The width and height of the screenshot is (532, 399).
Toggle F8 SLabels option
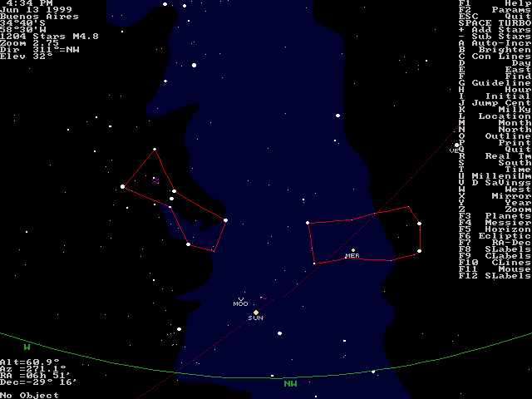pos(495,249)
